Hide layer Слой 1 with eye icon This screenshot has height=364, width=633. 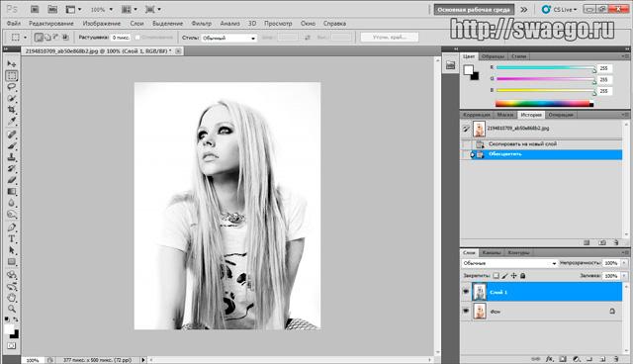(x=466, y=292)
